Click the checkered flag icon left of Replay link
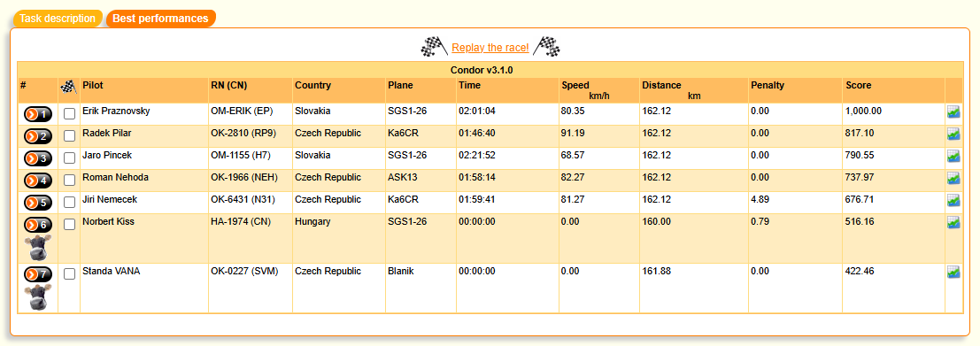The width and height of the screenshot is (980, 346). point(435,47)
